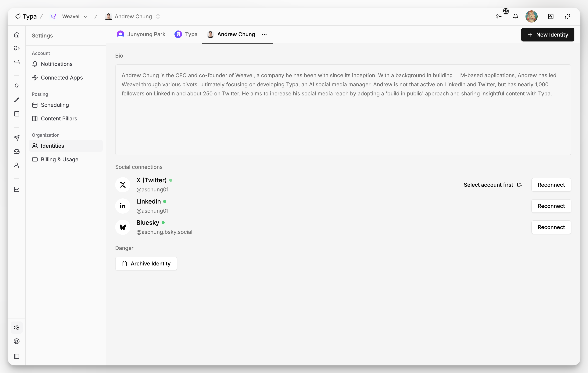Viewport: 588px width, 373px height.
Task: Switch to the Junyoung Park identity tab
Action: [141, 34]
